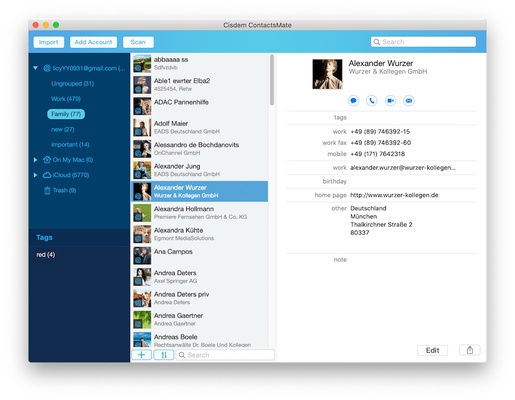
Task: Click the contact list scrollbar
Action: point(272,80)
